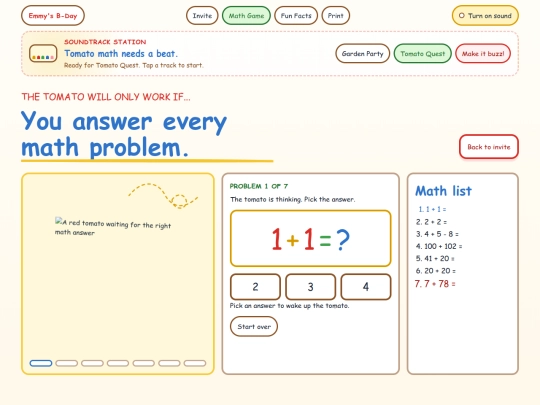Screen dimensions: 540x405
Task: Click the 'PROBLEM 1 OF 7' label
Action: pyautogui.click(x=259, y=186)
